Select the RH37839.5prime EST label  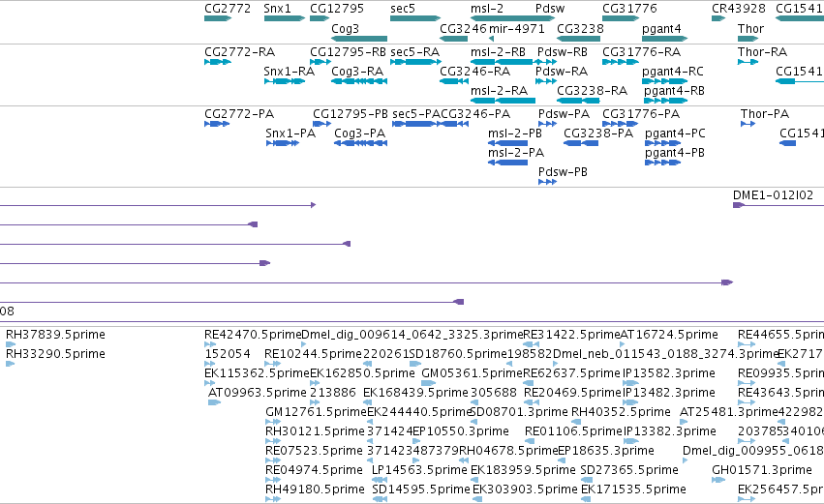pyautogui.click(x=55, y=335)
